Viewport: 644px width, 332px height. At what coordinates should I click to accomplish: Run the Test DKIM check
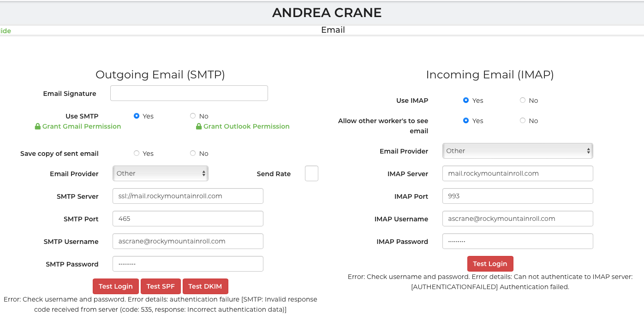(x=205, y=286)
